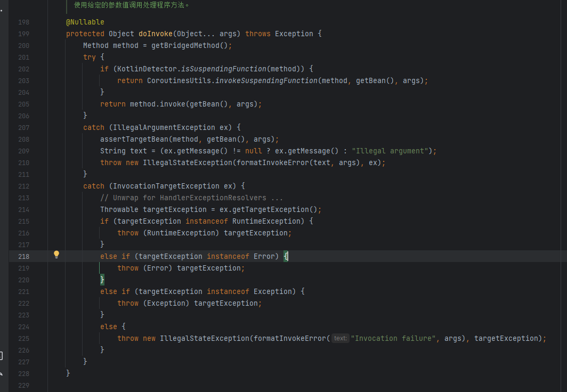
Task: Click the @Nullable annotation
Action: 85,22
